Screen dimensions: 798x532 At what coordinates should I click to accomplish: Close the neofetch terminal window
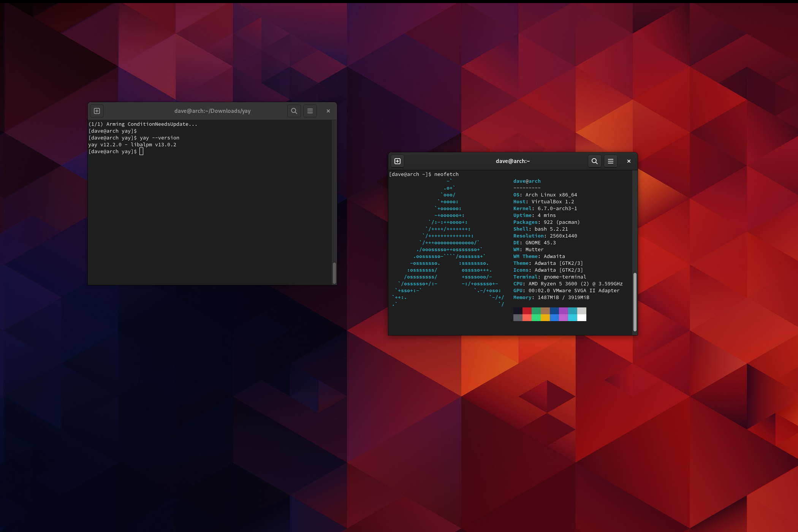(x=629, y=161)
